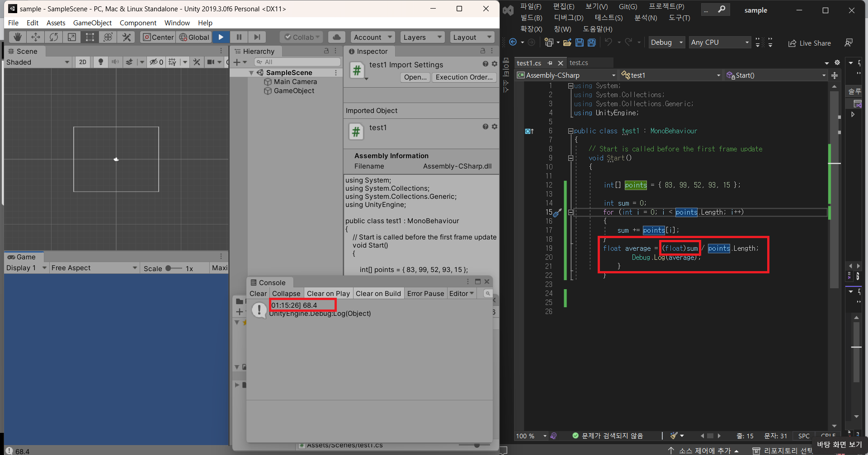Viewport: 868px width, 455px height.
Task: Open test1 Import Settings gear icon
Action: tap(495, 64)
